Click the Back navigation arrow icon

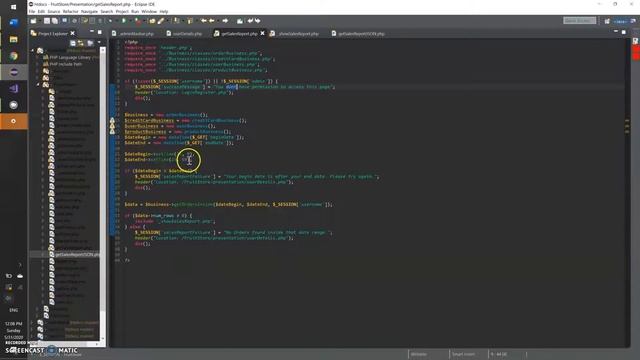[x=212, y=21]
